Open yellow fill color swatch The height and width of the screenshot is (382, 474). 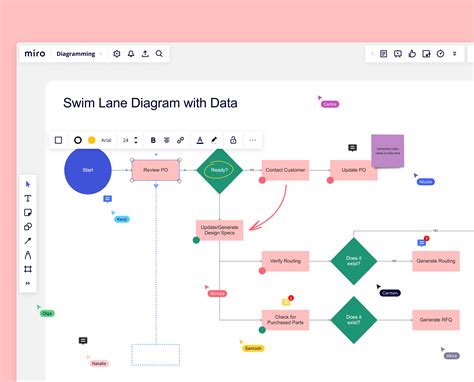pos(91,140)
